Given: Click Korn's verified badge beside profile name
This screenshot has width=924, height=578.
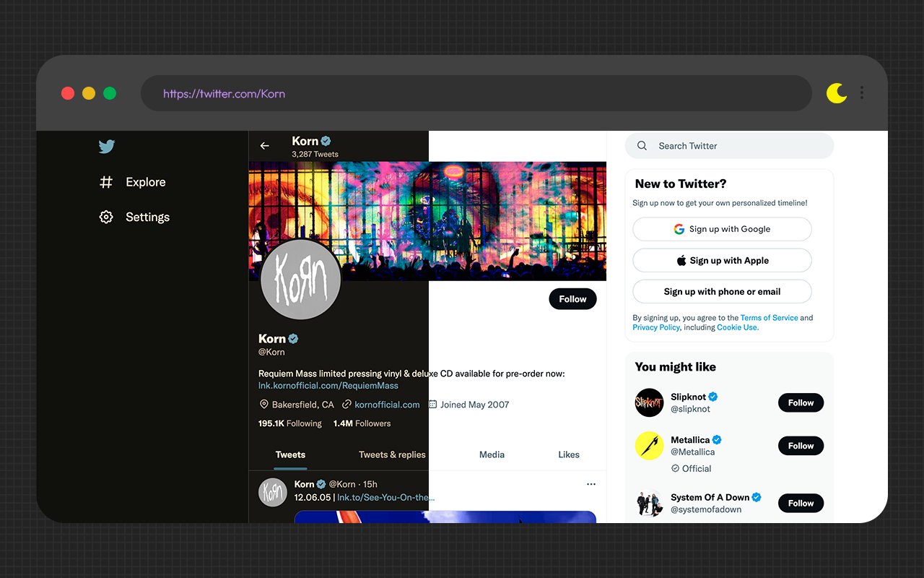Looking at the screenshot, I should (293, 338).
